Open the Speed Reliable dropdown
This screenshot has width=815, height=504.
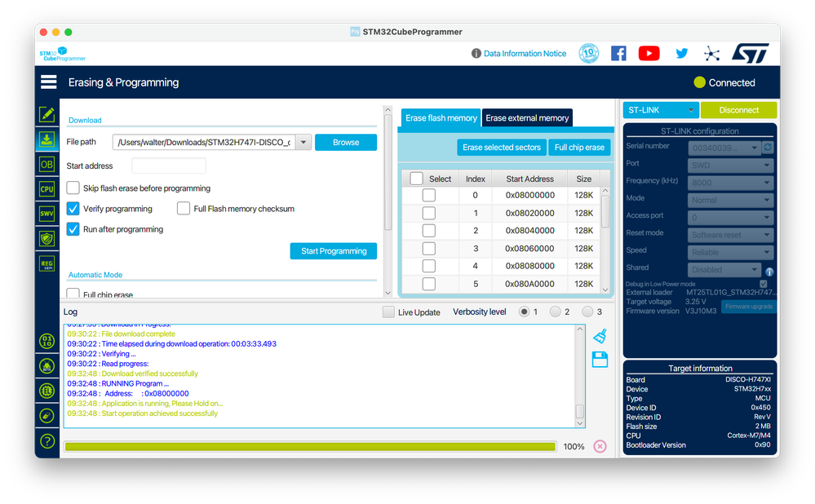(x=731, y=253)
